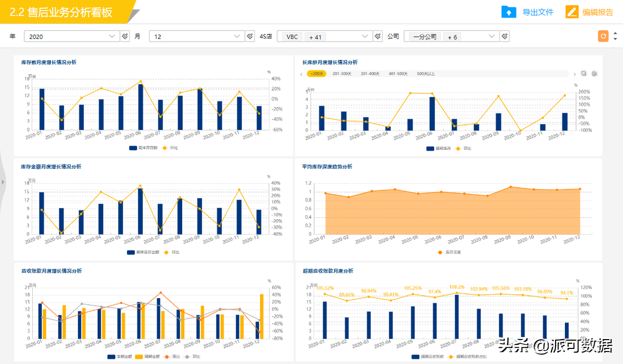Click the 105.56% data label
This screenshot has height=364, width=623.
click(501, 288)
